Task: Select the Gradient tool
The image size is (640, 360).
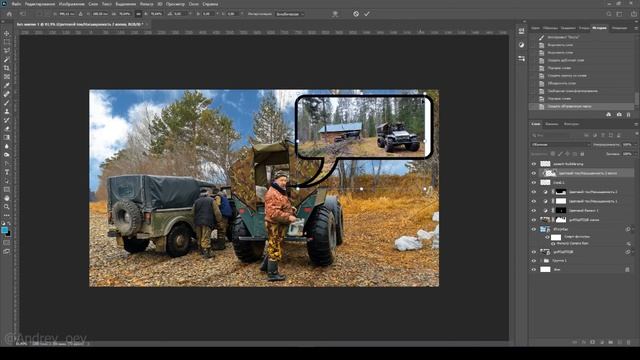Action: point(7,138)
